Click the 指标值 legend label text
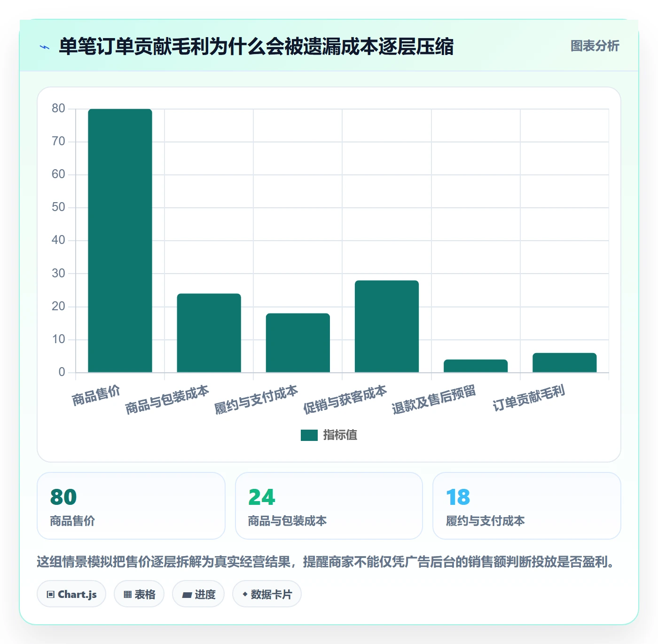The image size is (658, 644). [340, 435]
